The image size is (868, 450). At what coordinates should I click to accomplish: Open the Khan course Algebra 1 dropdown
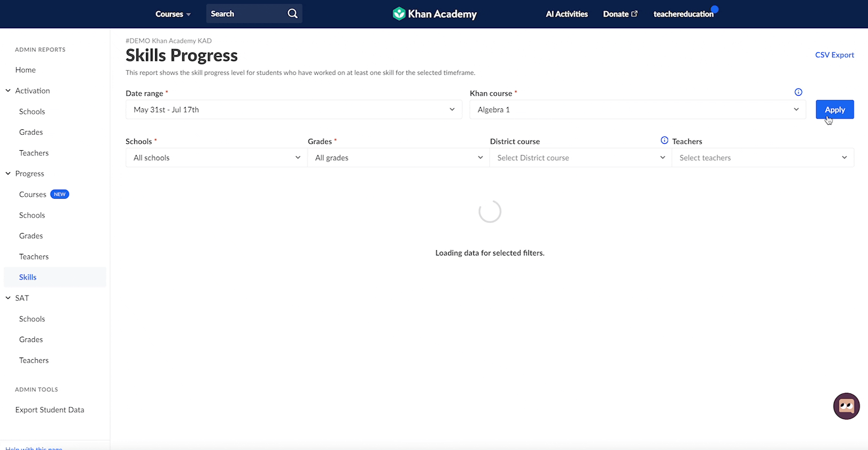pyautogui.click(x=638, y=110)
